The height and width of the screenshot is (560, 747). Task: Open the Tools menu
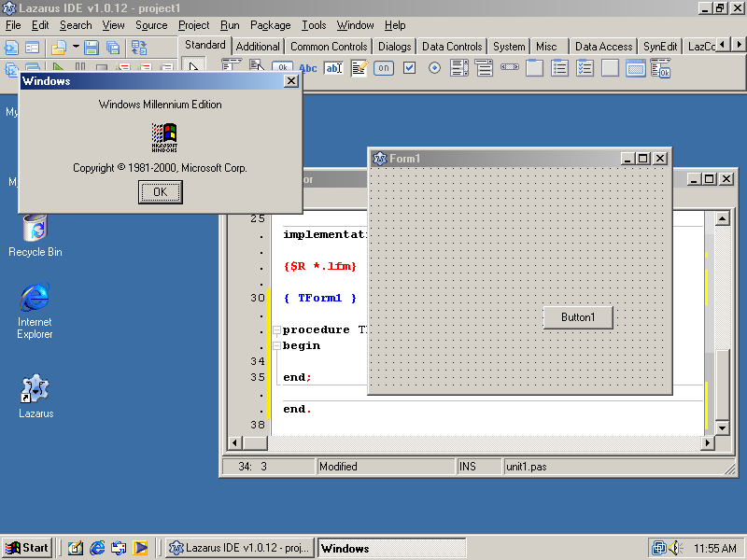coord(314,25)
